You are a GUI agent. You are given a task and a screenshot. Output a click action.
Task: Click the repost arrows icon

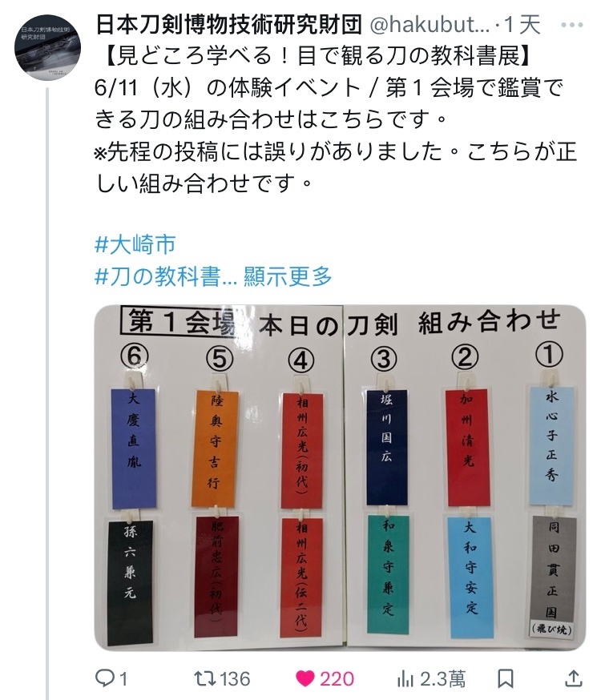205,678
